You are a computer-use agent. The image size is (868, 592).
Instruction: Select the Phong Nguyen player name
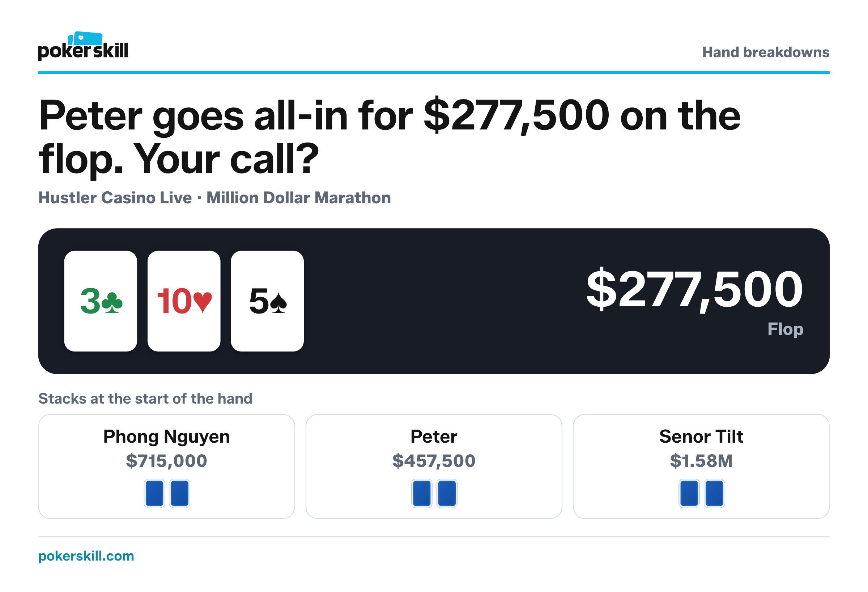tap(167, 437)
